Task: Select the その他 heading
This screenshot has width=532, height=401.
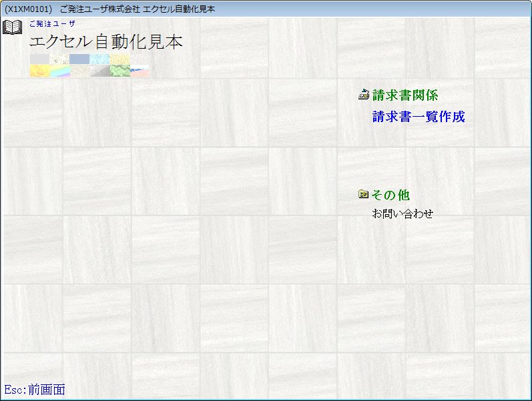Action: click(x=390, y=195)
